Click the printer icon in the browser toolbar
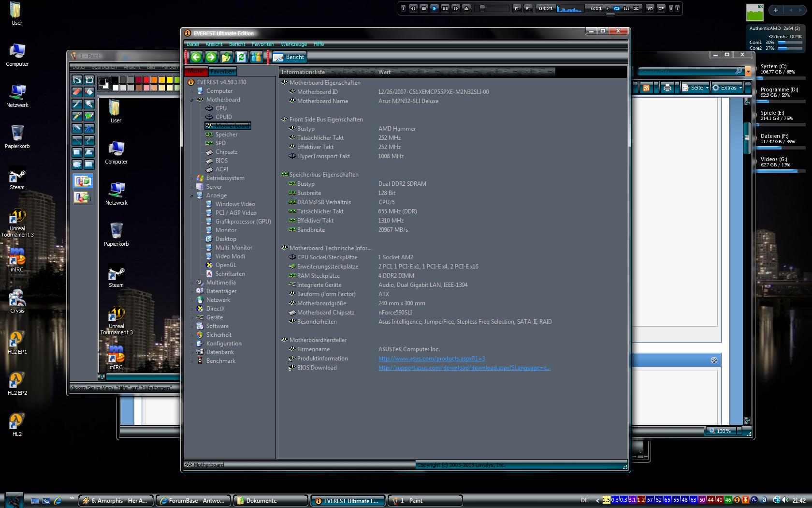This screenshot has width=812, height=508. pyautogui.click(x=667, y=88)
